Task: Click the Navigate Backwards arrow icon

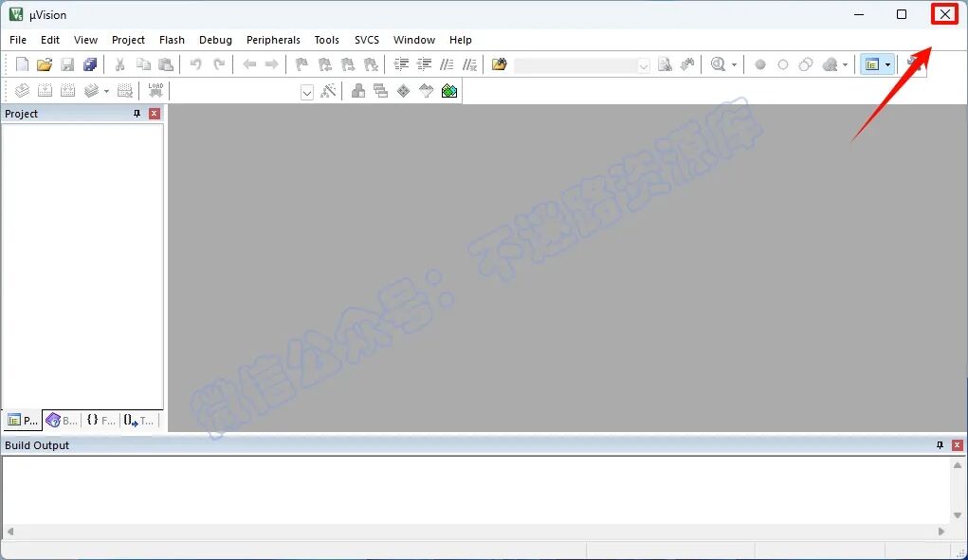Action: 248,64
